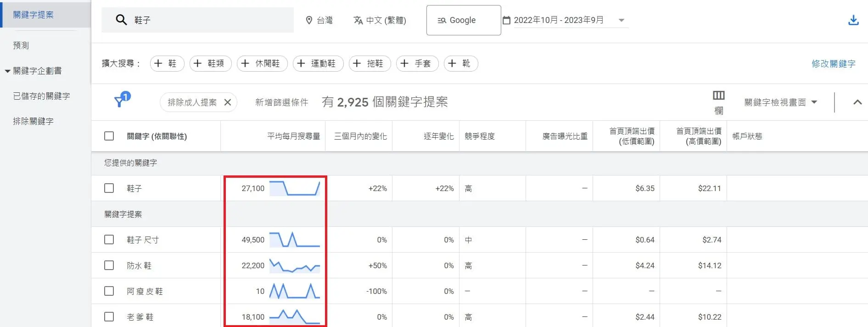Click the date range 2022年10月 - 2023年9月

click(559, 20)
